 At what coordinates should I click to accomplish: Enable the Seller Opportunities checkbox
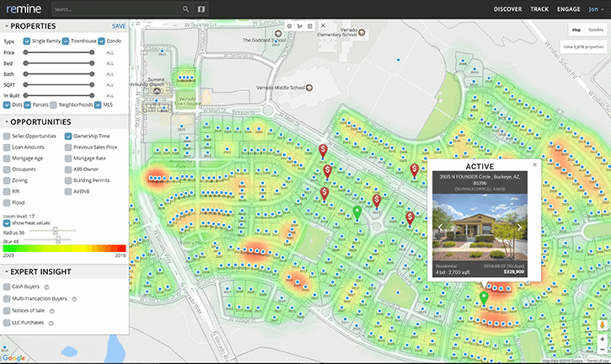click(7, 136)
